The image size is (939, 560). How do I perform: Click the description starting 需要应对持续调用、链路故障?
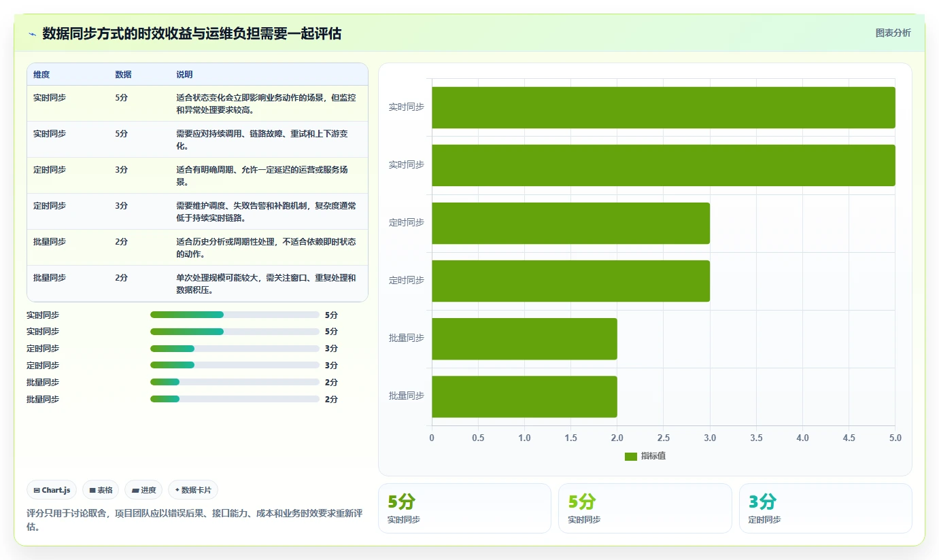pos(262,139)
